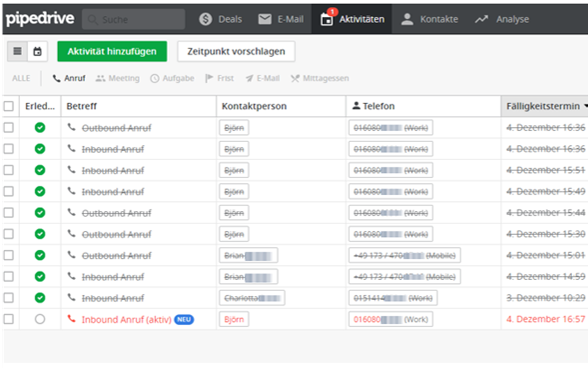Mark Inbound Anruf (aktiv) as done
The height and width of the screenshot is (368, 588).
[40, 319]
